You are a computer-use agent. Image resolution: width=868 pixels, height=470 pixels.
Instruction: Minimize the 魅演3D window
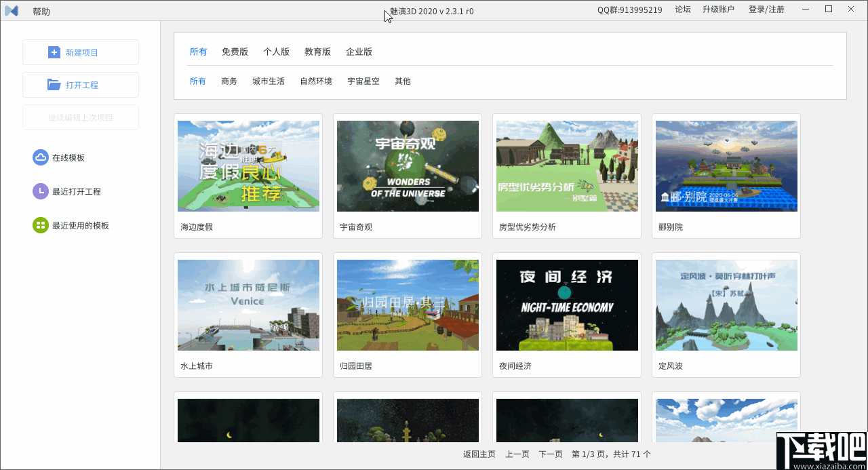806,9
